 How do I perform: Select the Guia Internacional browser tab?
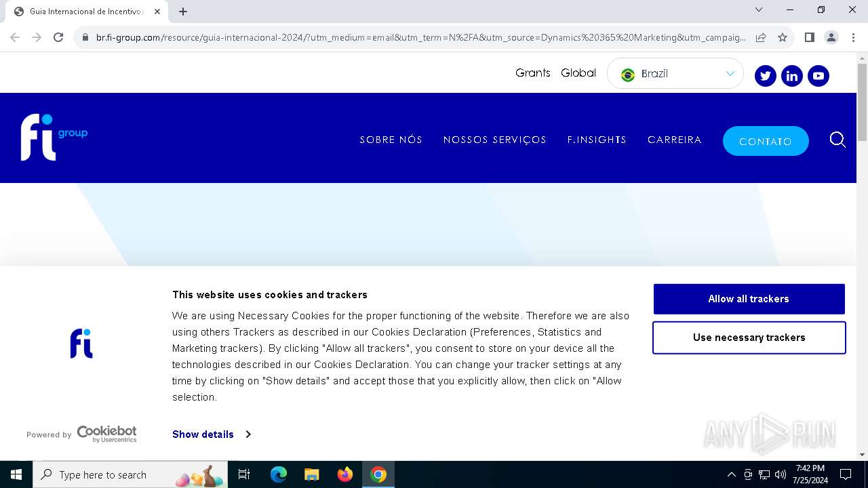click(87, 12)
